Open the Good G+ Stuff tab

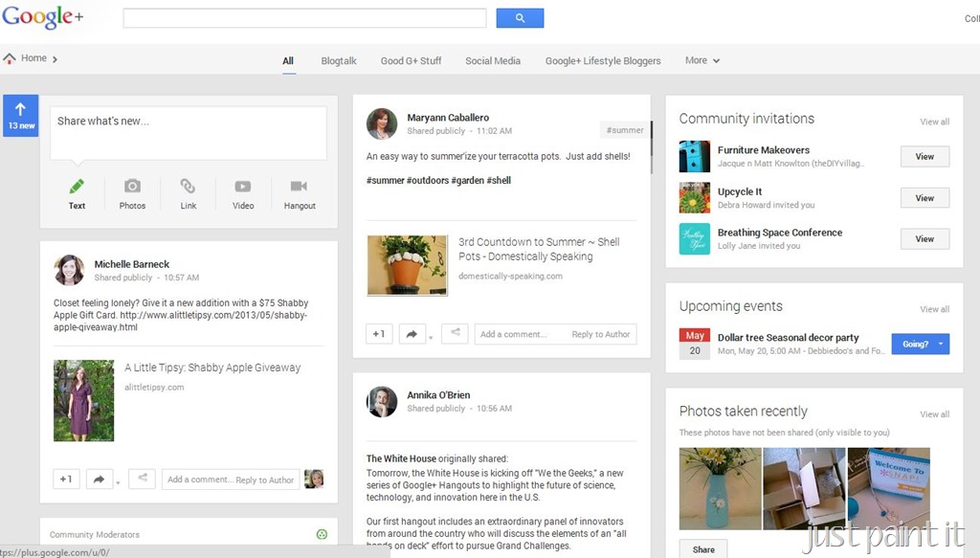point(411,61)
